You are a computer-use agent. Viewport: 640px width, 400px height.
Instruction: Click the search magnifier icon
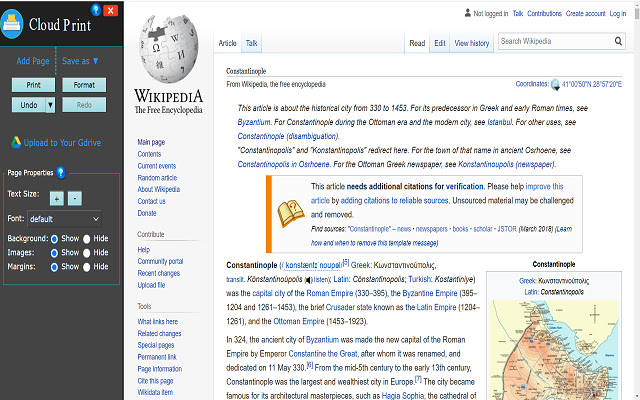click(x=618, y=41)
